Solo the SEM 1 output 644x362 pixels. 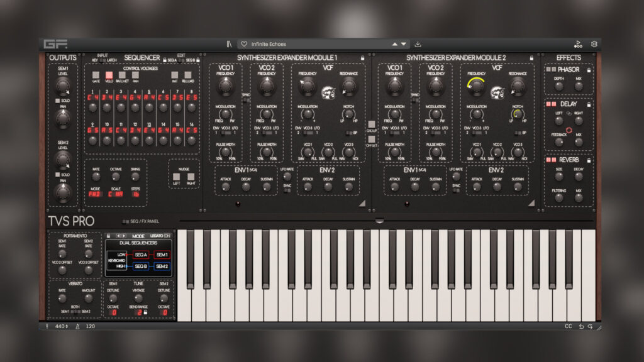(57, 100)
